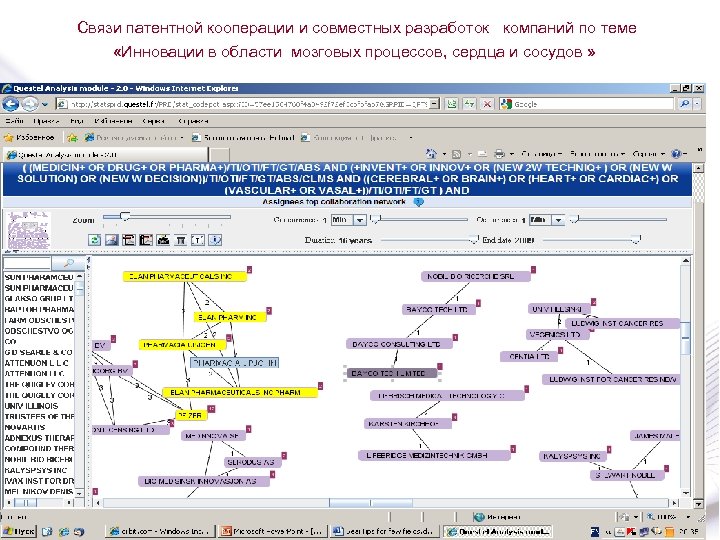Click the Duration 16 years slider handle
Viewport: 720px width, 540px height.
473,240
